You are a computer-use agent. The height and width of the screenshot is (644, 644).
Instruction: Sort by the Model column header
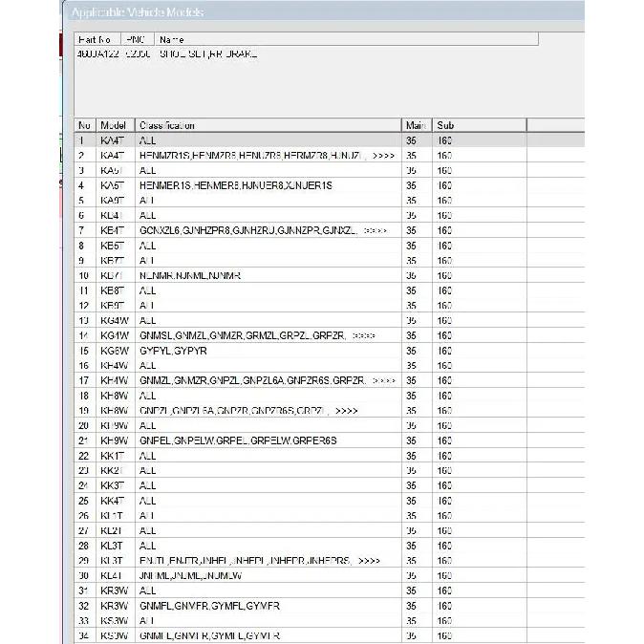[116, 125]
